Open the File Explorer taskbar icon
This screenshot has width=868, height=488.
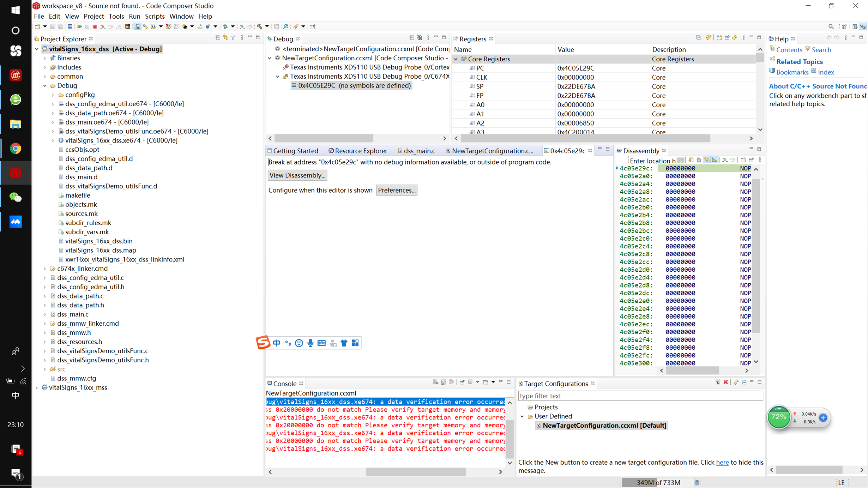point(16,124)
